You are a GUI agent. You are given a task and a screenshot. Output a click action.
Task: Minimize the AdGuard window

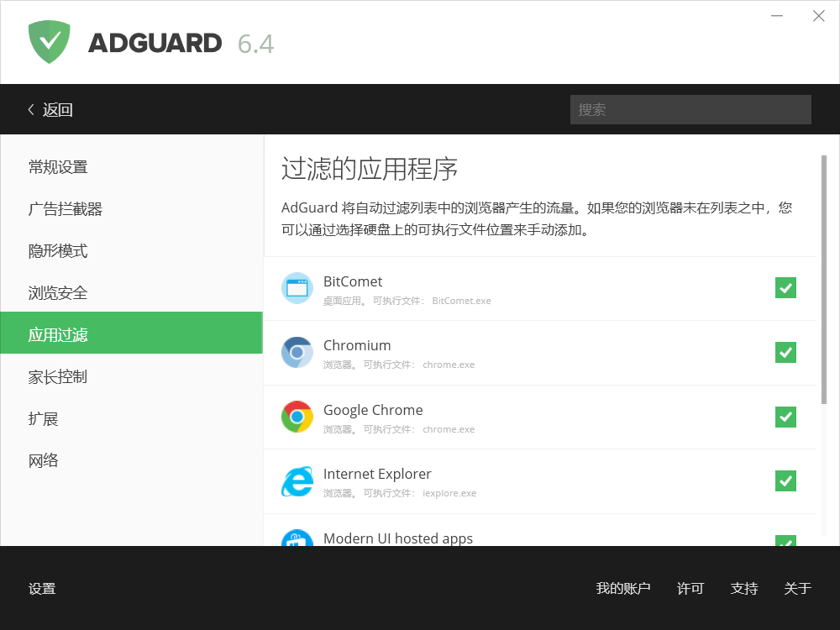[x=777, y=16]
